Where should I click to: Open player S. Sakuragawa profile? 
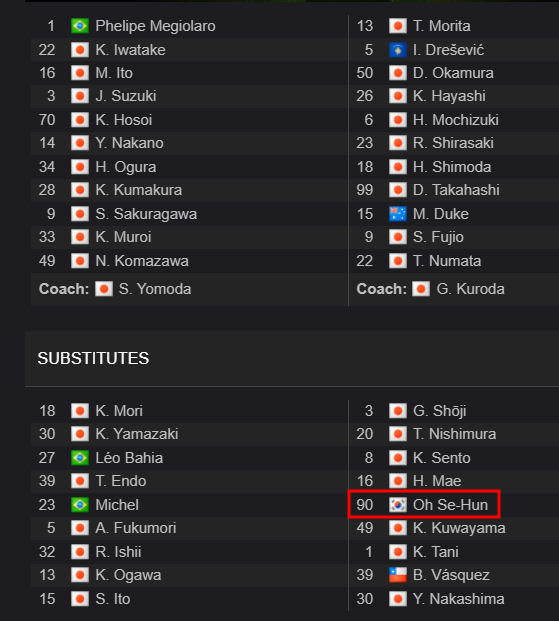tap(146, 214)
